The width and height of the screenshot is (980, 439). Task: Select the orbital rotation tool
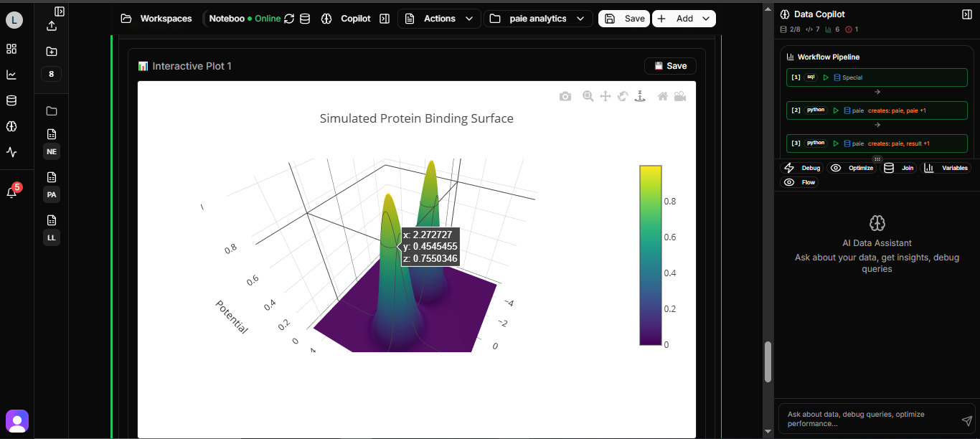tap(623, 96)
